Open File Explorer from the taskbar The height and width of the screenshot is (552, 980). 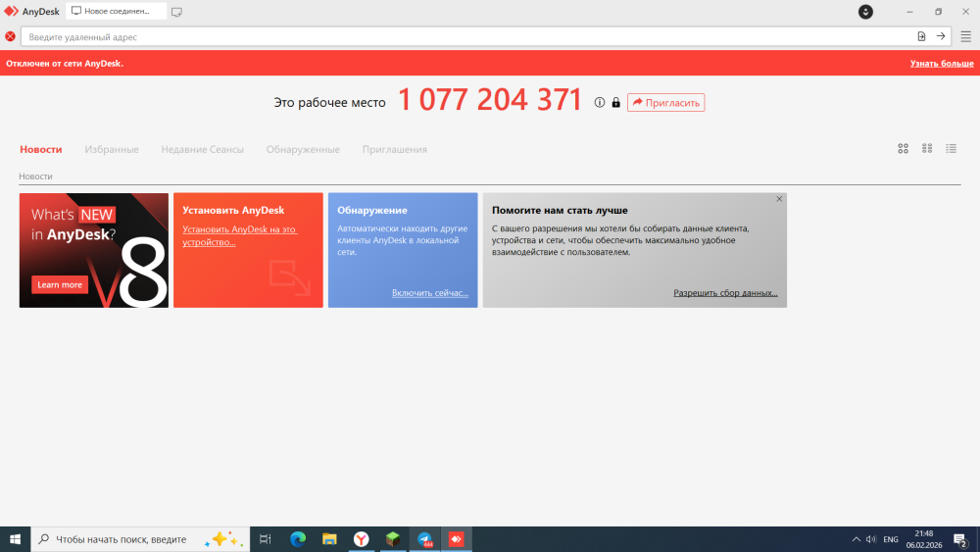[329, 539]
